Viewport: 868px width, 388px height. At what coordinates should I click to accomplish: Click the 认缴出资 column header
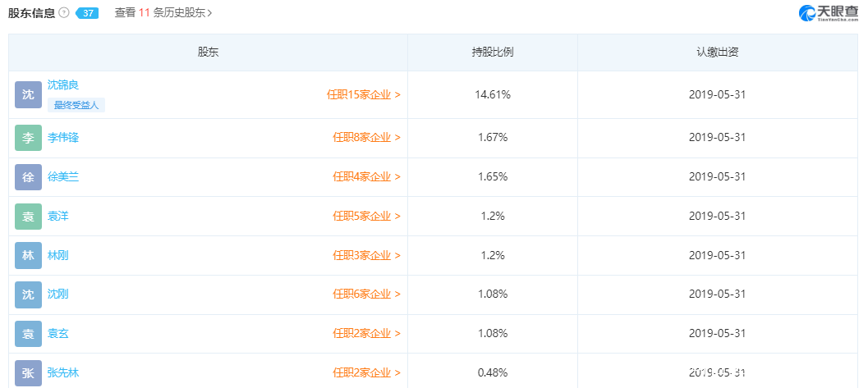point(717,52)
